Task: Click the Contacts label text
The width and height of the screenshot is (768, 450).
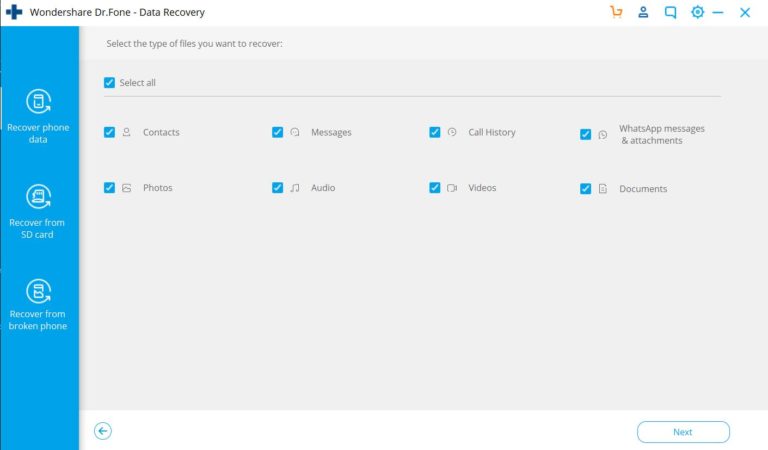Action: [x=161, y=132]
